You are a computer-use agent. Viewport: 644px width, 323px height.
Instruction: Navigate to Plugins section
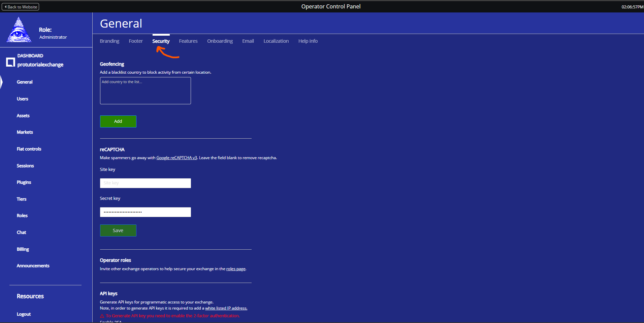click(24, 182)
